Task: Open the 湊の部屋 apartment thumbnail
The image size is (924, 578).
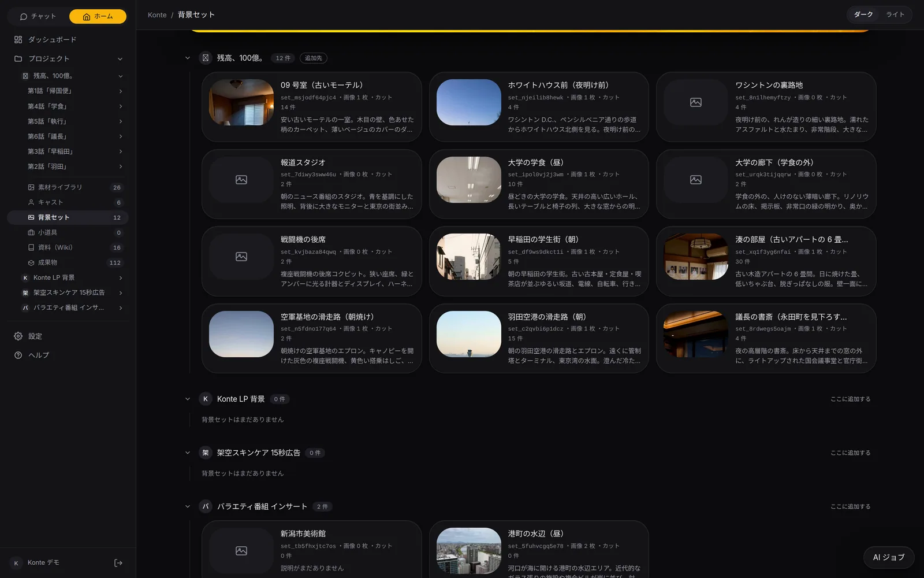Action: coord(696,257)
